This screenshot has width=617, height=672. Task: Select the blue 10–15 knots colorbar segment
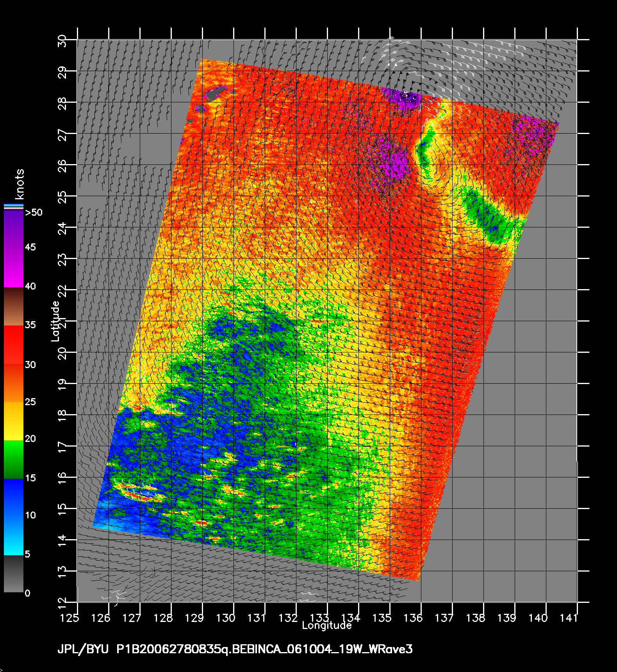point(14,497)
